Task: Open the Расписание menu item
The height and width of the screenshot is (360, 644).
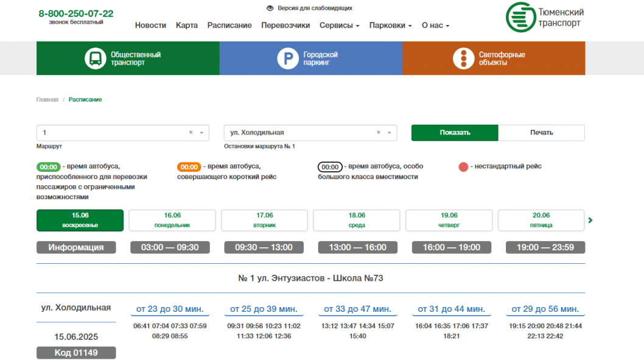Action: [x=229, y=26]
